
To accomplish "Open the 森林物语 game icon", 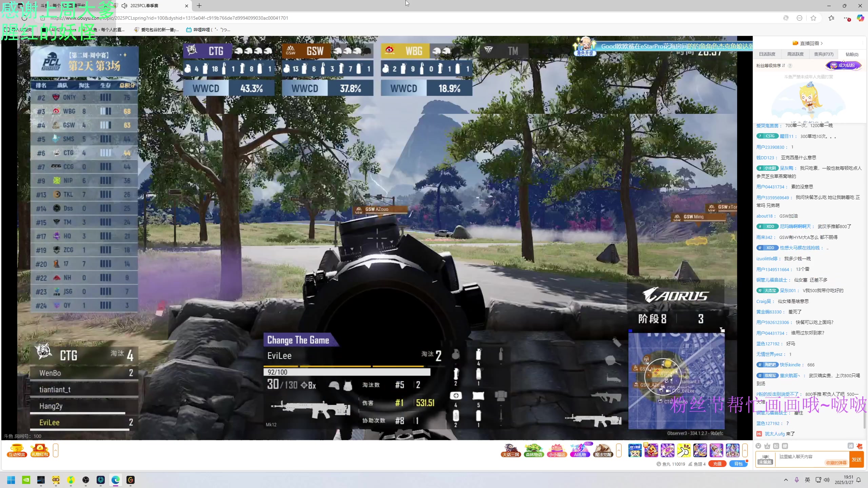I will pyautogui.click(x=534, y=450).
